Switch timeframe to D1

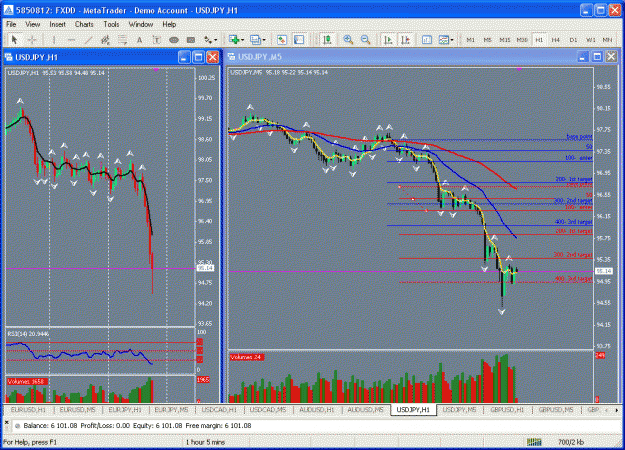tap(573, 40)
